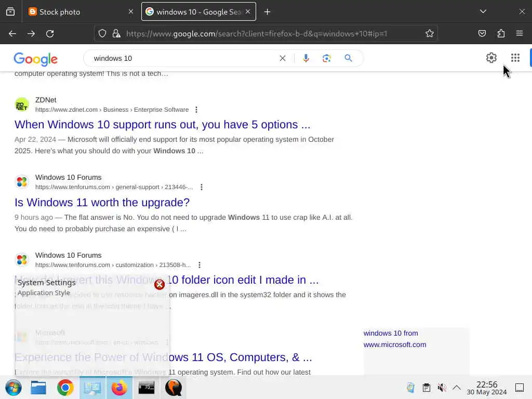Open Konqueror-style app next to the terminal in taskbar
This screenshot has height=399, width=532.
(x=174, y=388)
